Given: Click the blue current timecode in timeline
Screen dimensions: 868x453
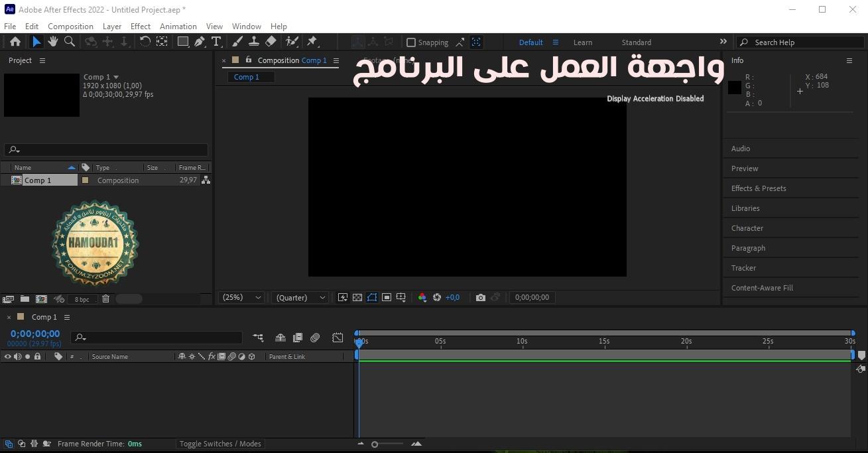Looking at the screenshot, I should (35, 334).
